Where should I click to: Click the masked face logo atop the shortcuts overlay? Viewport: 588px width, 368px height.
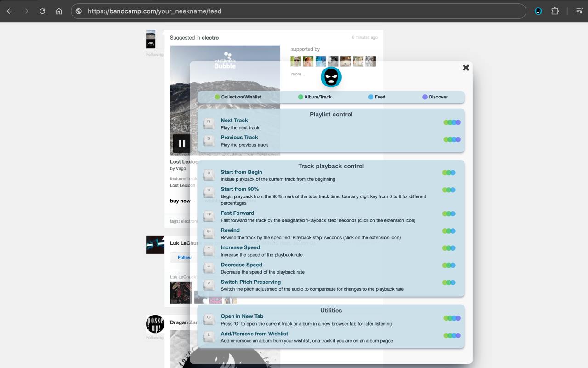click(331, 77)
